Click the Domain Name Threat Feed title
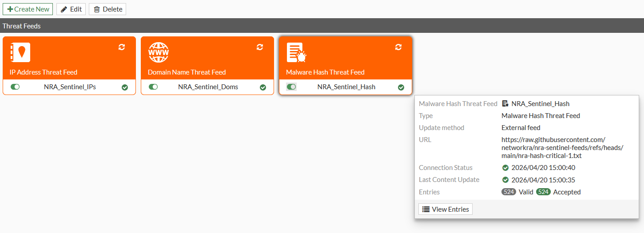The image size is (644, 233). [x=187, y=72]
